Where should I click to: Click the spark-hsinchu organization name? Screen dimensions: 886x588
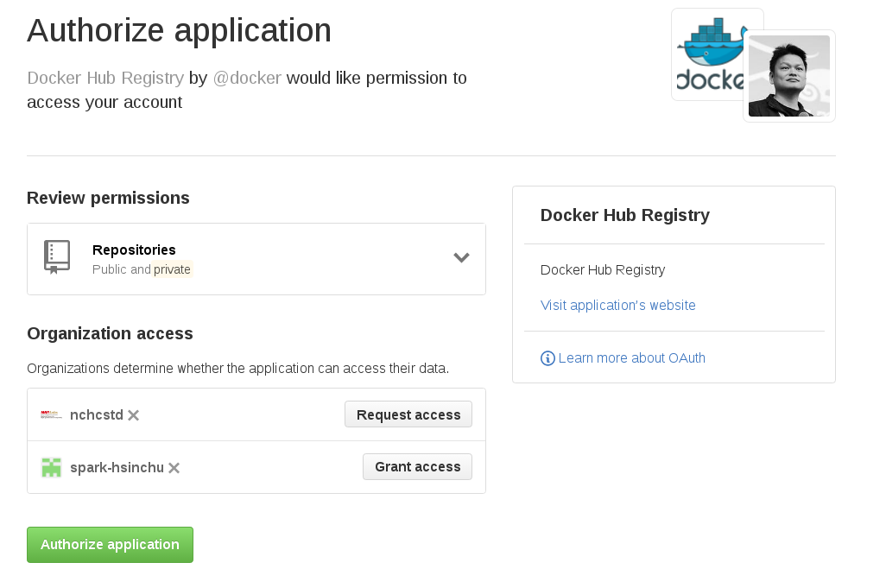(117, 468)
